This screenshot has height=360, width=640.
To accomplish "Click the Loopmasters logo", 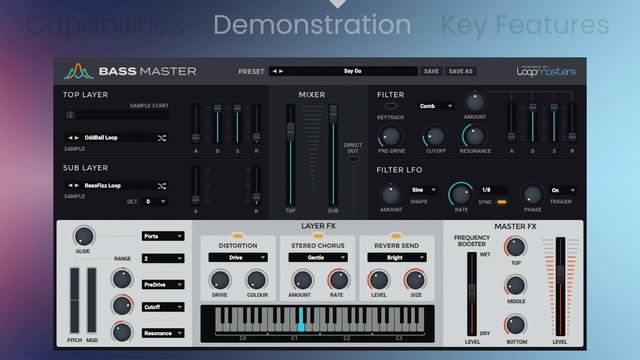I will tap(546, 71).
